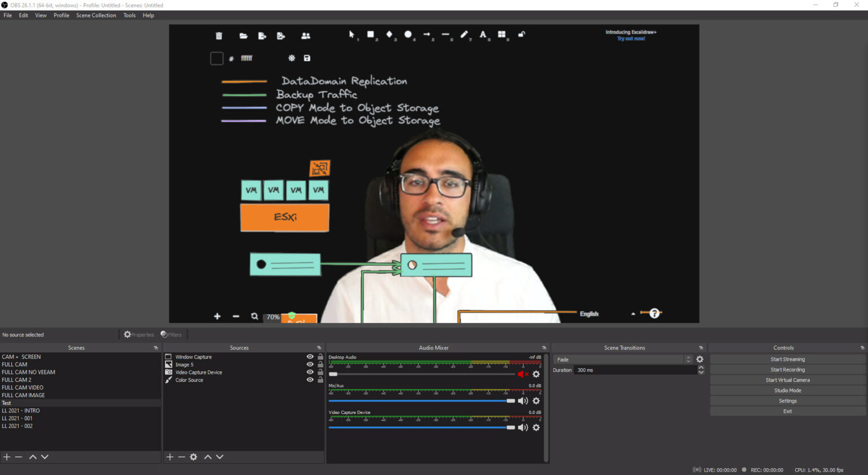Move the source down with arrow icon

point(220,457)
